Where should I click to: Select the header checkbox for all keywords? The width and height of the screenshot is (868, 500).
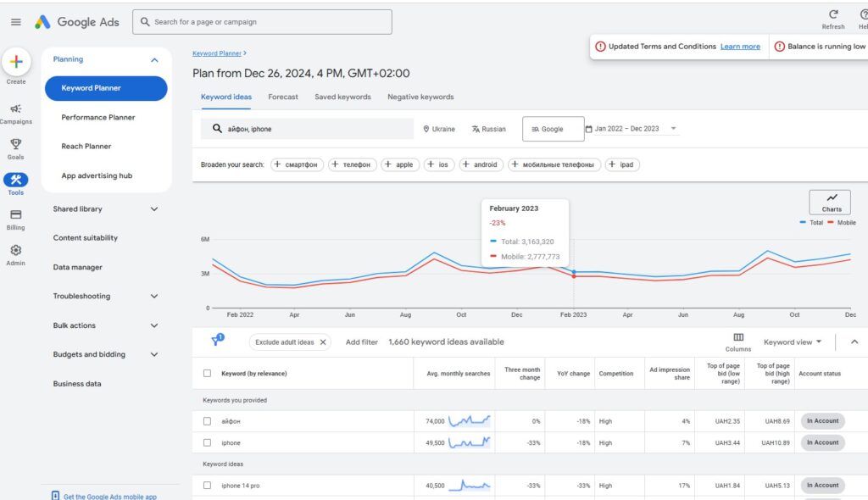click(205, 374)
